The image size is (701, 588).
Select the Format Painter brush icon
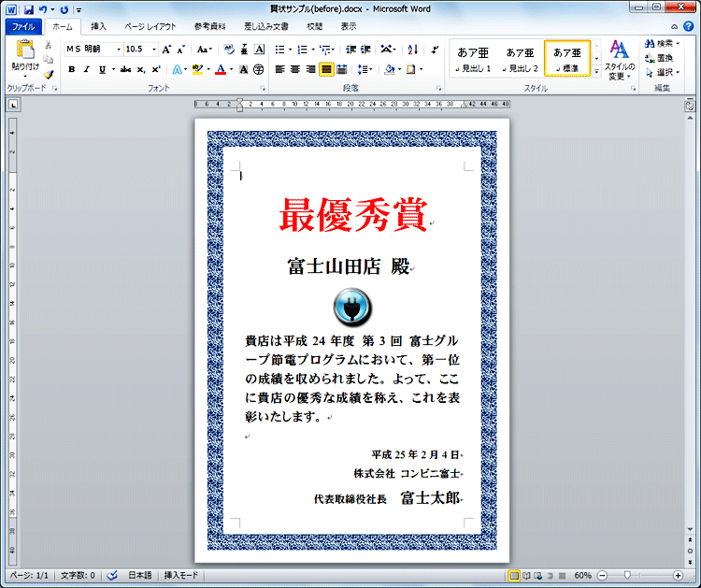49,74
